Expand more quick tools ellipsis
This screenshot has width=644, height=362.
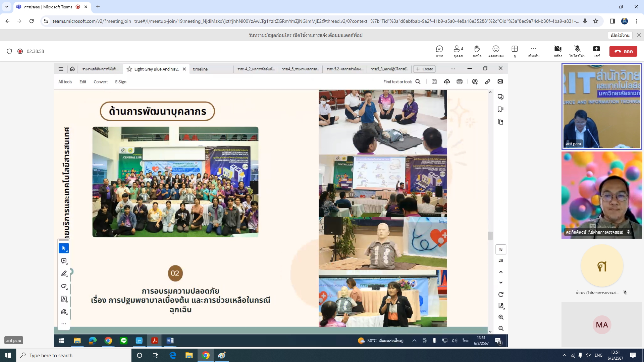pos(64,324)
